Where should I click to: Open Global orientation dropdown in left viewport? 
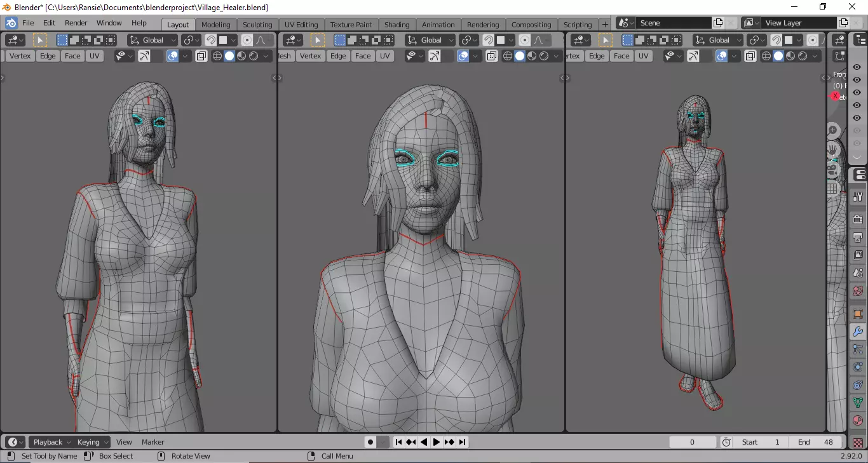click(153, 40)
